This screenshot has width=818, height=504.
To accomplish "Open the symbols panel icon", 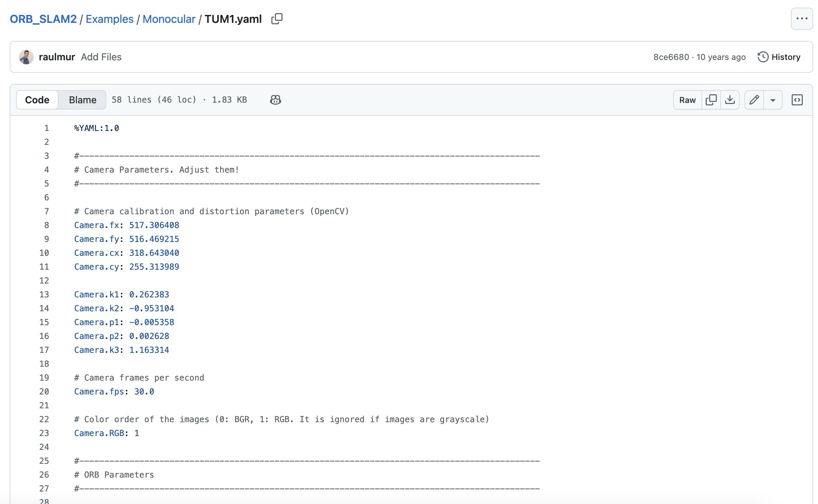I will point(797,100).
